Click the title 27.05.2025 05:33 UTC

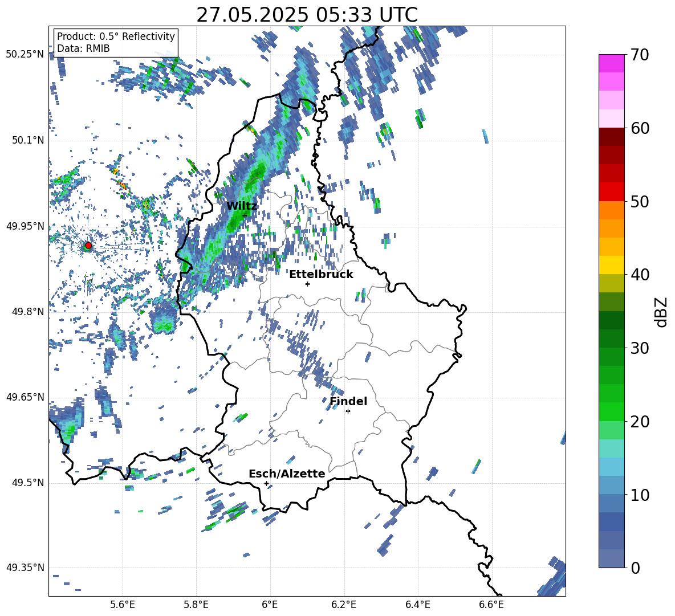point(307,15)
